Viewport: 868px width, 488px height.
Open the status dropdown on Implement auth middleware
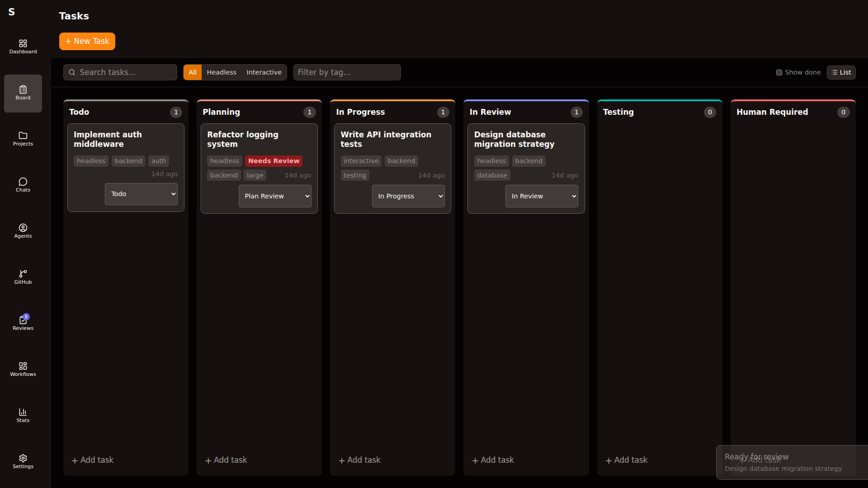tap(141, 193)
